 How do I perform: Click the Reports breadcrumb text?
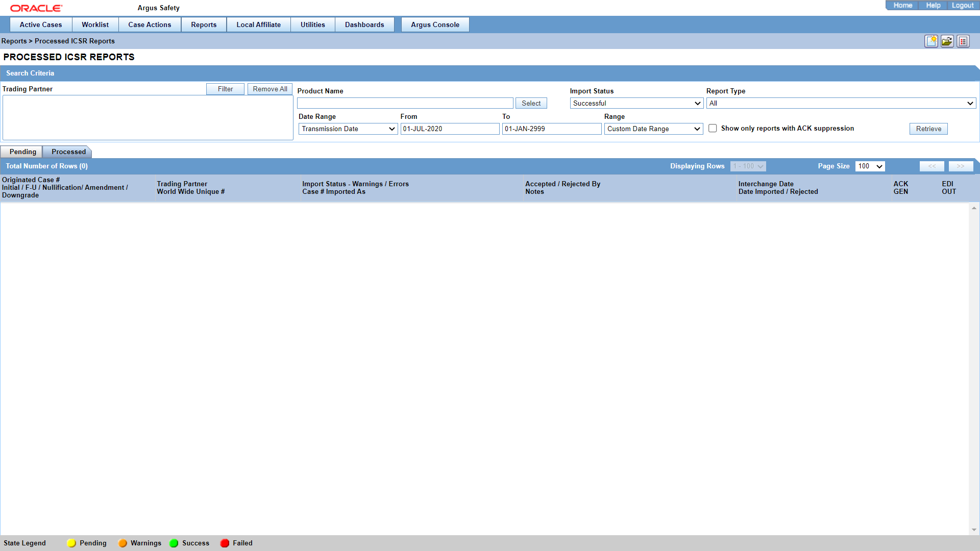tap(14, 41)
